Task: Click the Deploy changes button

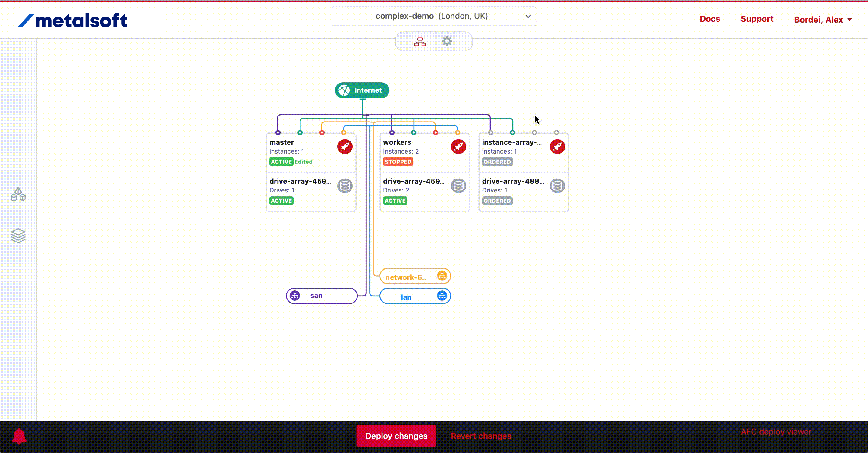Action: pyautogui.click(x=396, y=436)
